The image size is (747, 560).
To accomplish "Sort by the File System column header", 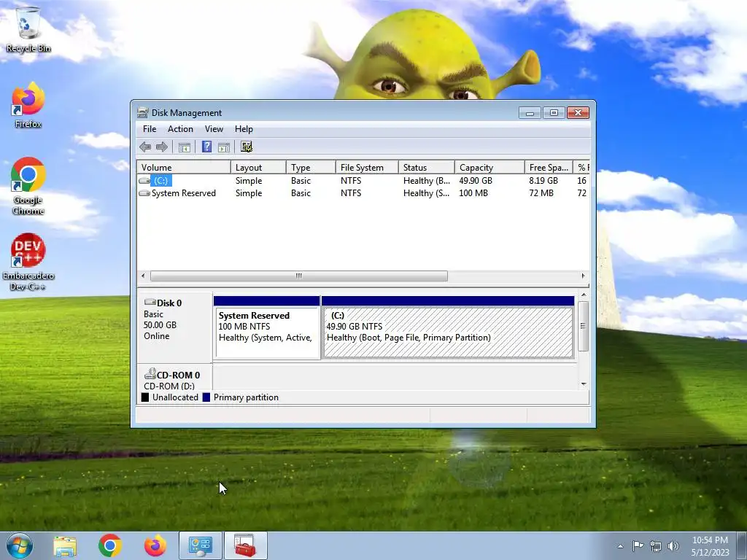I will [x=367, y=168].
